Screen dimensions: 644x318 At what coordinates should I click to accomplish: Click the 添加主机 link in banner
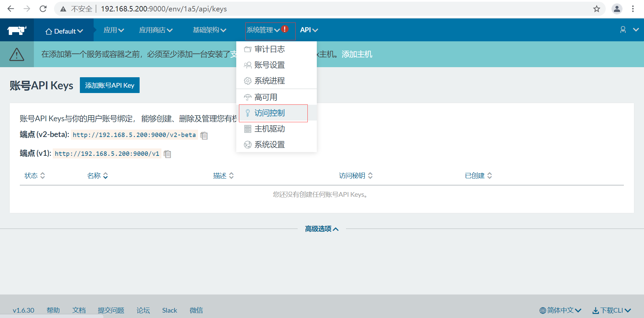[357, 54]
